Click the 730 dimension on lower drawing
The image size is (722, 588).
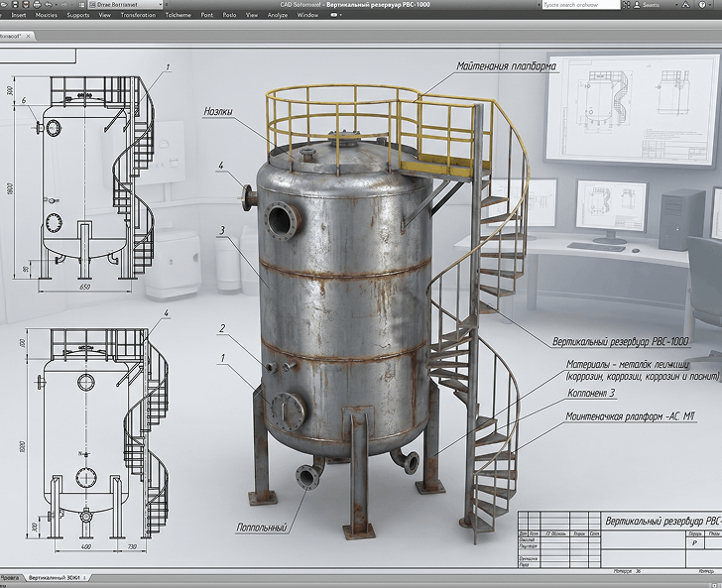[131, 546]
